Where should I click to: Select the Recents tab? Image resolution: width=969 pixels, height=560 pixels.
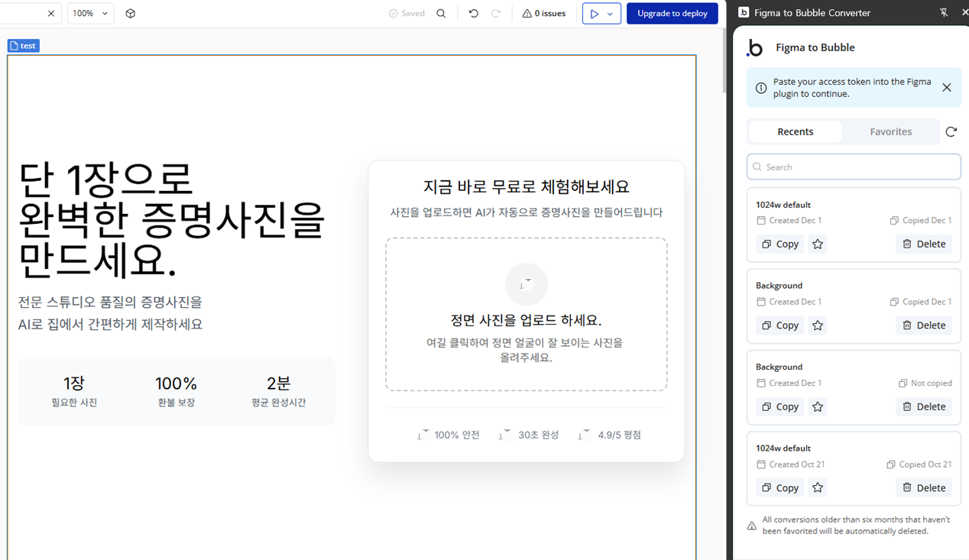coord(795,132)
